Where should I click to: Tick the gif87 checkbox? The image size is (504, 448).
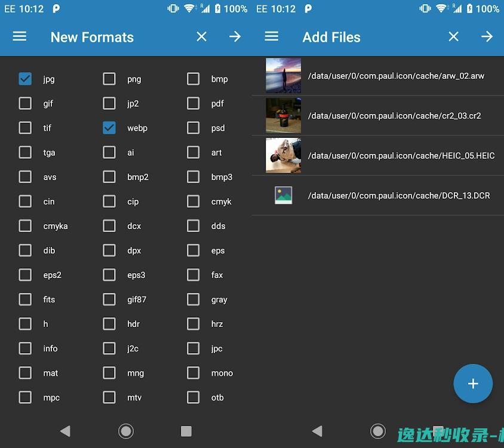pos(109,299)
